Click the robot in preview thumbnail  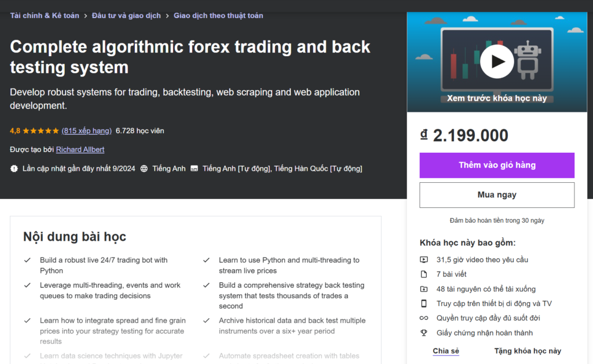click(x=526, y=59)
